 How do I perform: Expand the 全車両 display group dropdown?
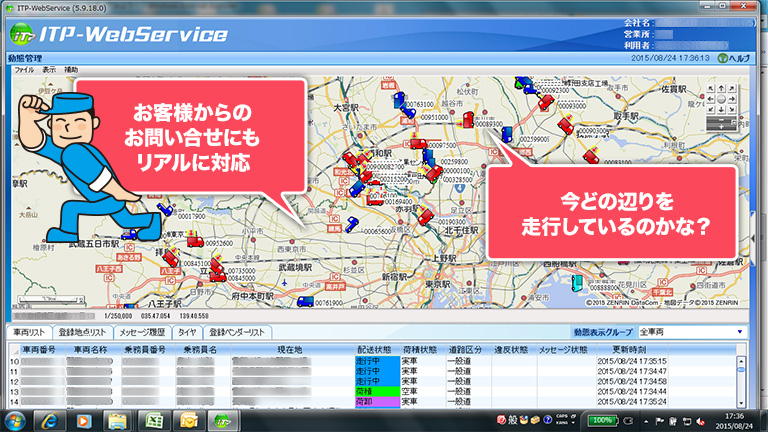tap(740, 332)
